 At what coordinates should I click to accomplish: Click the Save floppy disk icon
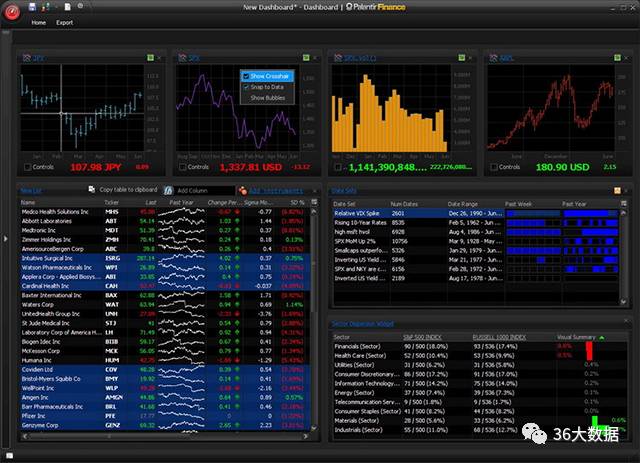click(32, 7)
